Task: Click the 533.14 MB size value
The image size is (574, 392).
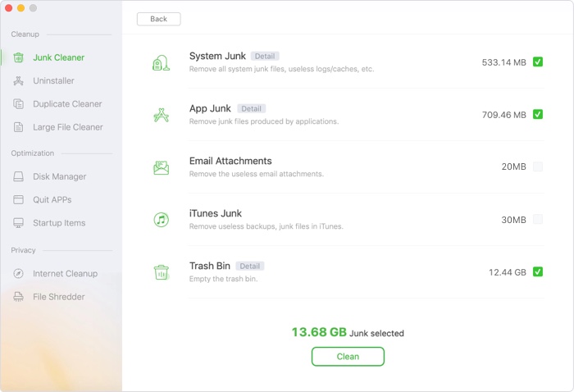Action: click(x=503, y=62)
